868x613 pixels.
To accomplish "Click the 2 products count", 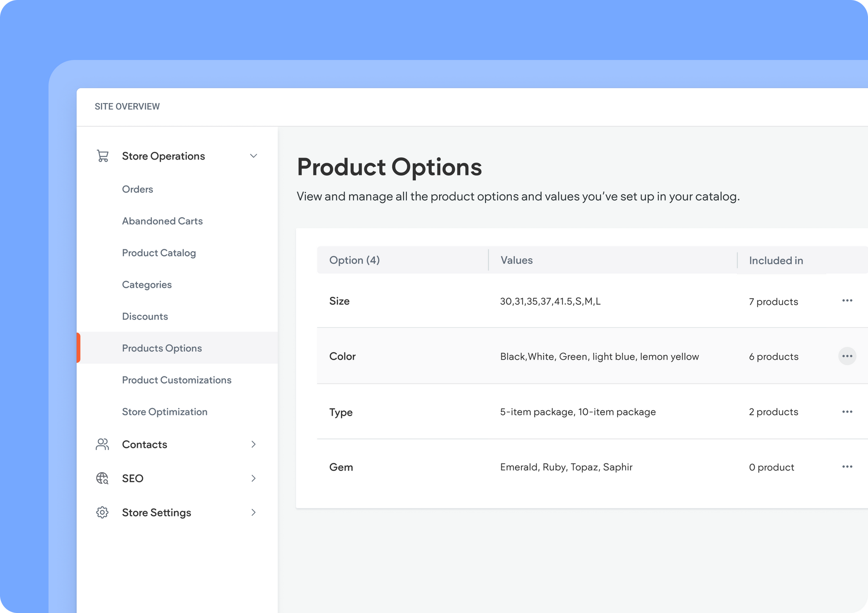I will 774,412.
